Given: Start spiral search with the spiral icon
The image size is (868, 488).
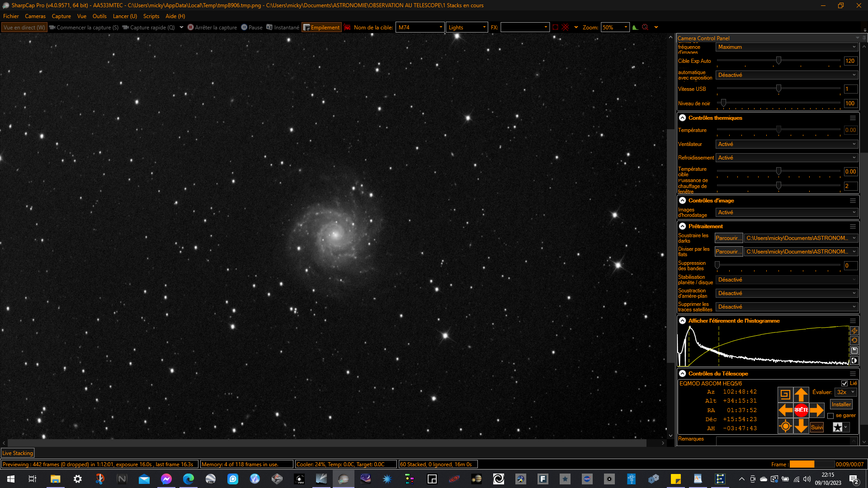Looking at the screenshot, I should point(786,394).
